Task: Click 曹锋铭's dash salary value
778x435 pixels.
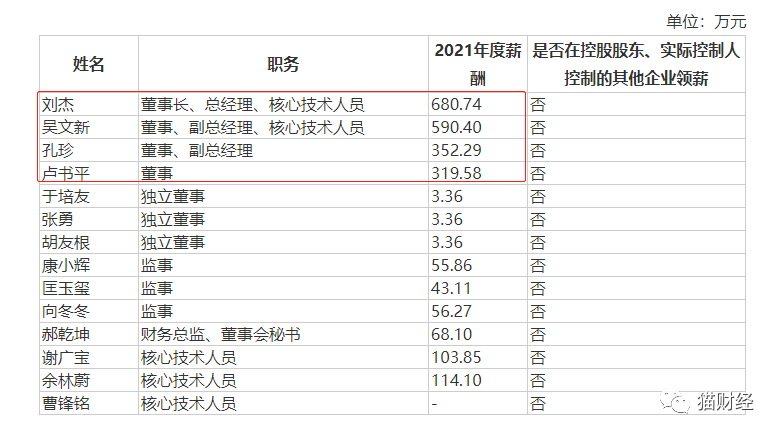Action: tap(434, 404)
